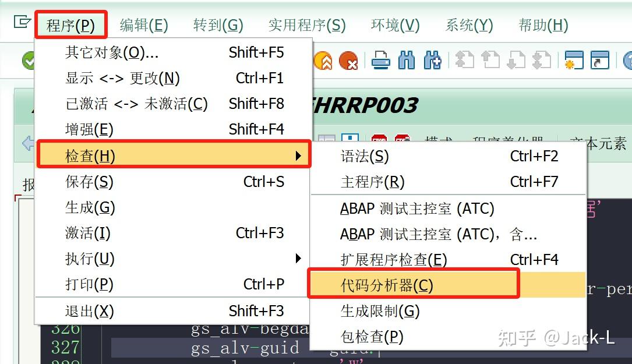632x364 pixels.
Task: Click the Next Page icon
Action: (x=516, y=61)
